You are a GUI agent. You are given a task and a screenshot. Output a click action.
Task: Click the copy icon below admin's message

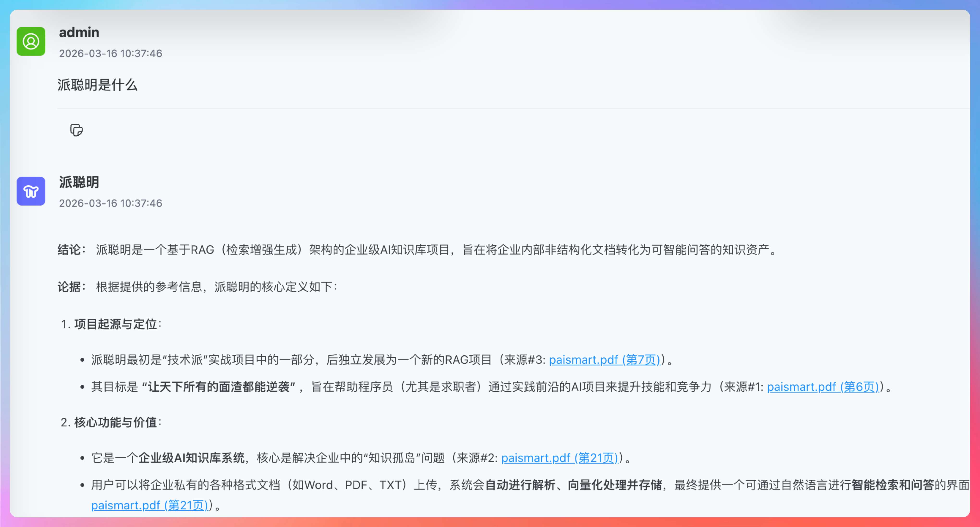click(x=76, y=130)
